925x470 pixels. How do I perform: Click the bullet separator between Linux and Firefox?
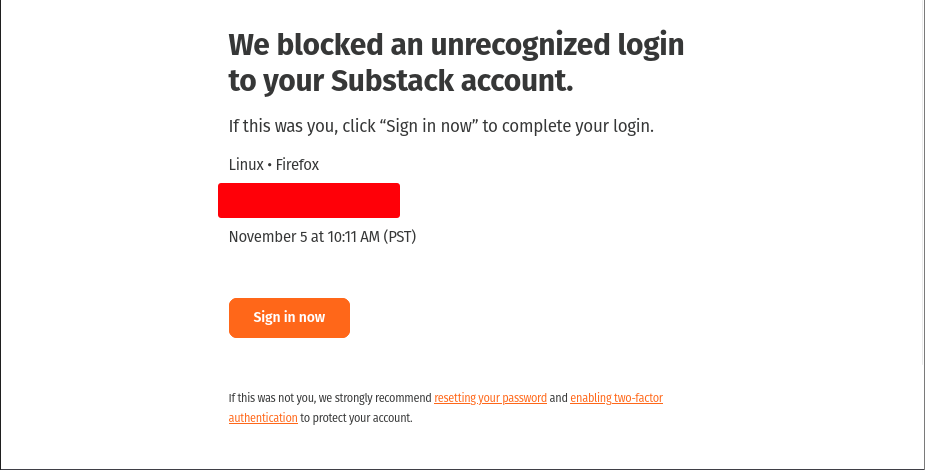(270, 165)
